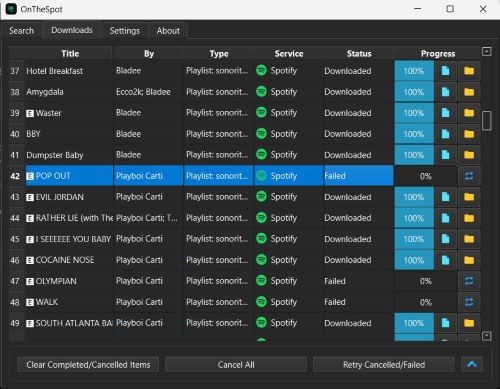The width and height of the screenshot is (500, 389).
Task: Select row number 40
Action: click(x=15, y=134)
